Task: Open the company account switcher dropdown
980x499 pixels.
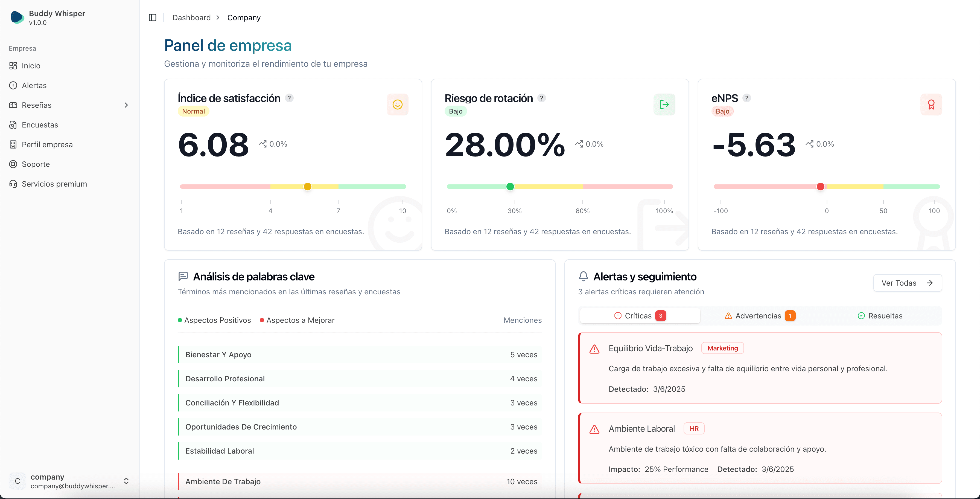Action: click(70, 481)
